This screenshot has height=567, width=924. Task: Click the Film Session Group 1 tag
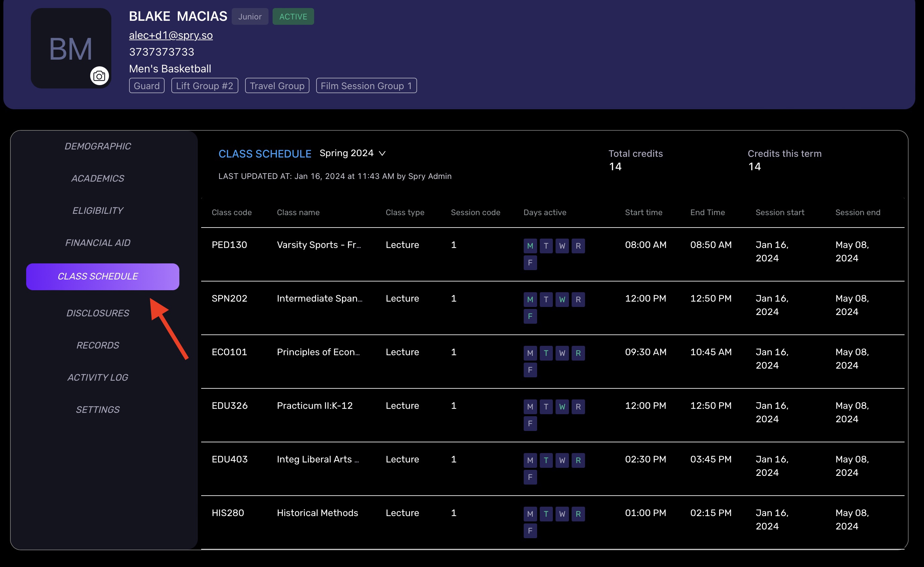coord(366,85)
